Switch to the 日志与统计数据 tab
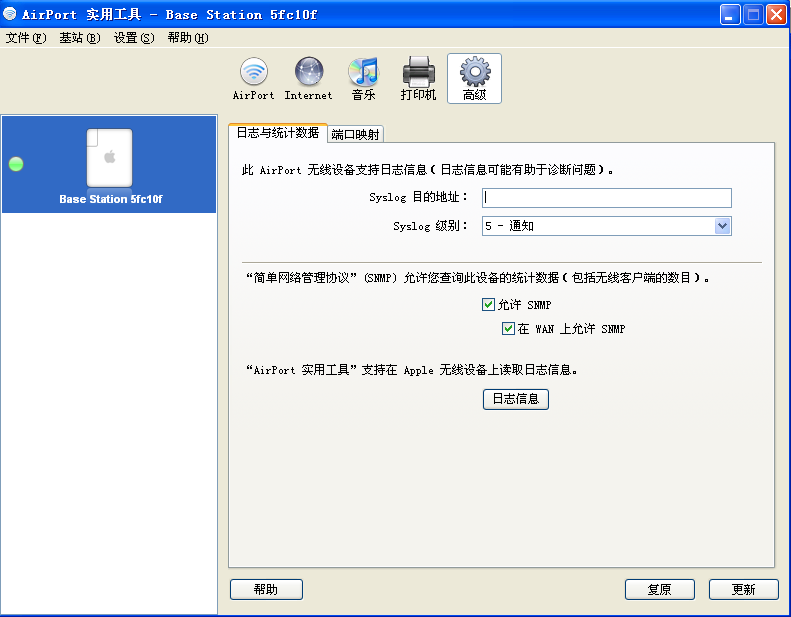Screen dimensions: 791x617 coord(278,133)
